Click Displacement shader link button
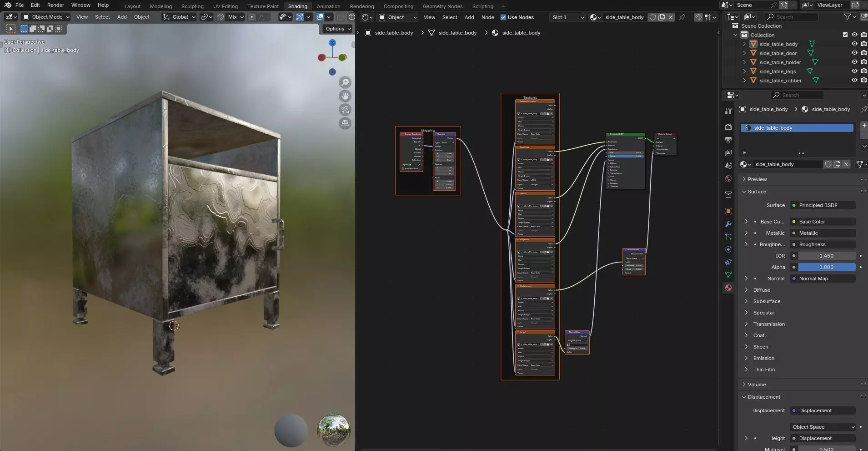This screenshot has height=451, width=868. (823, 410)
